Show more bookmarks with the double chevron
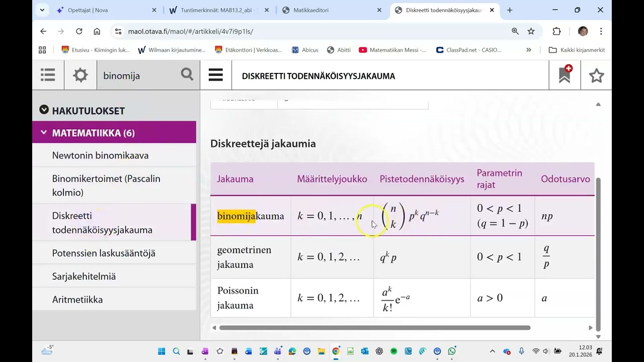This screenshot has height=362, width=644. point(529,50)
